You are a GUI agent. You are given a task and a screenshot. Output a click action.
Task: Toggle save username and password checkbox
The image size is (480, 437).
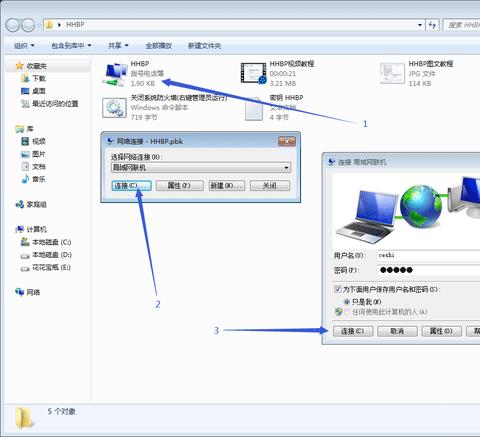coord(337,289)
